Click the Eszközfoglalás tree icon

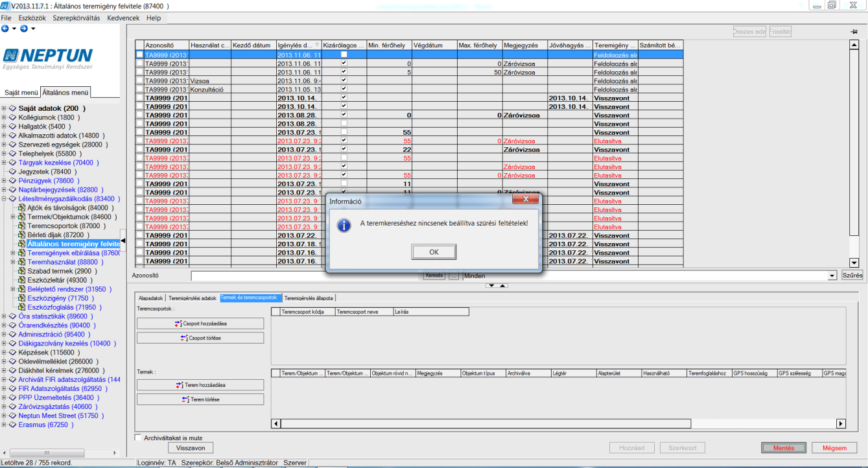(x=22, y=307)
